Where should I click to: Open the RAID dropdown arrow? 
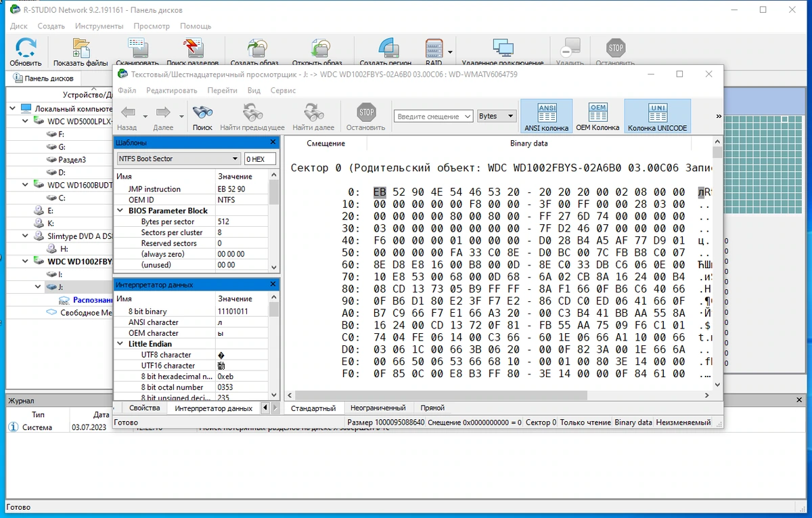tap(451, 51)
